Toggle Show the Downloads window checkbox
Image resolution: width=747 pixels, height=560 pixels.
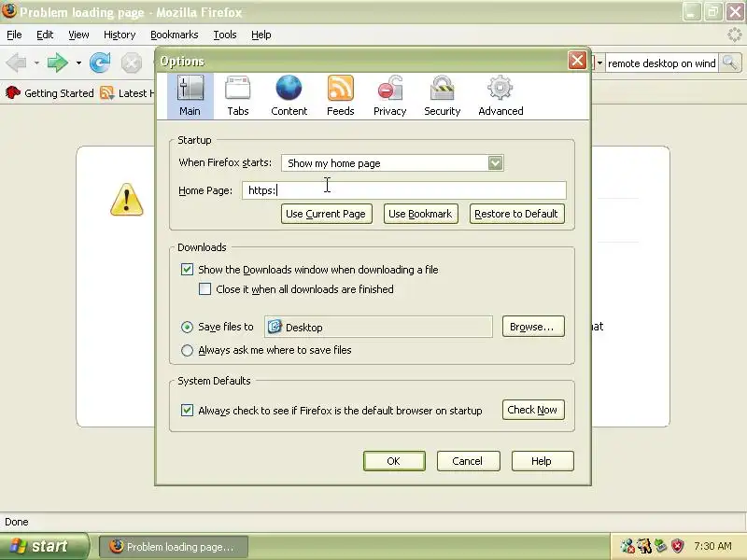click(x=187, y=270)
